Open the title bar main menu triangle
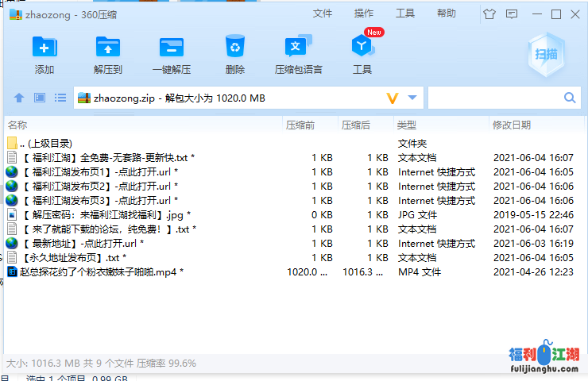Screen dimensions: 588x381 point(512,13)
